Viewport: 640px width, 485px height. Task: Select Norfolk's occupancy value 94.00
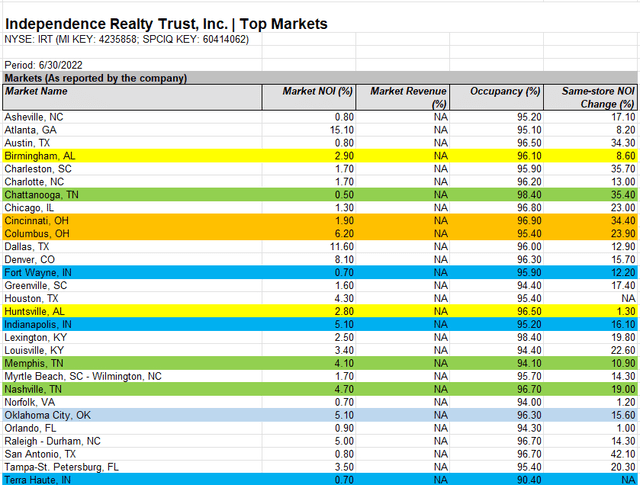[529, 402]
